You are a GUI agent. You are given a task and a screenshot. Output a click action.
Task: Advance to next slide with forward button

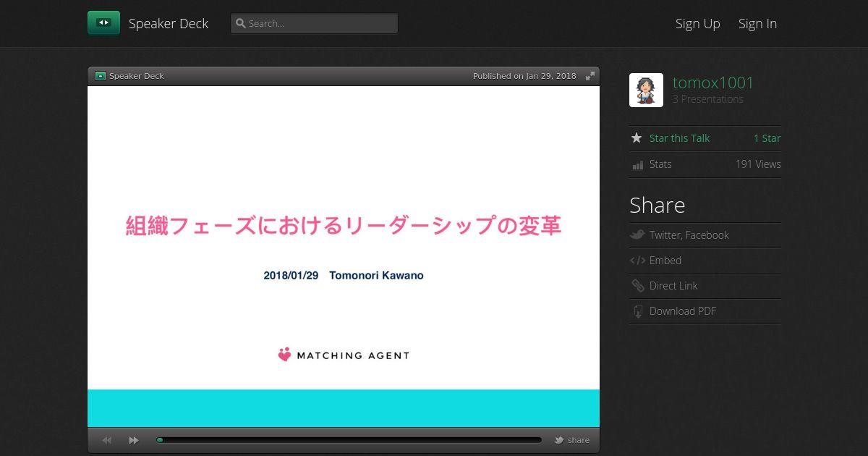coord(134,440)
